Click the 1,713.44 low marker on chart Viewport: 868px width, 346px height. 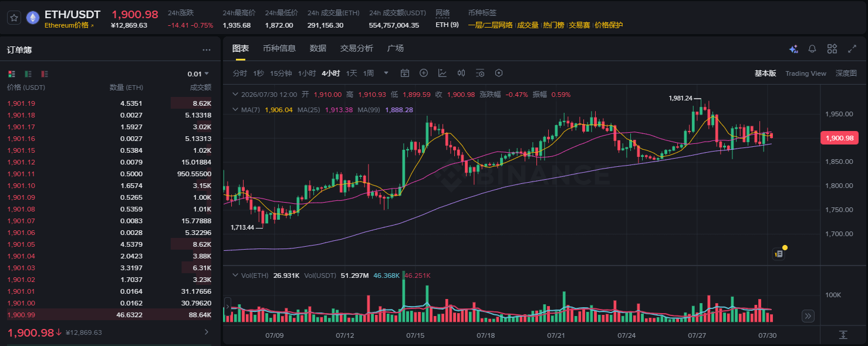coord(242,227)
